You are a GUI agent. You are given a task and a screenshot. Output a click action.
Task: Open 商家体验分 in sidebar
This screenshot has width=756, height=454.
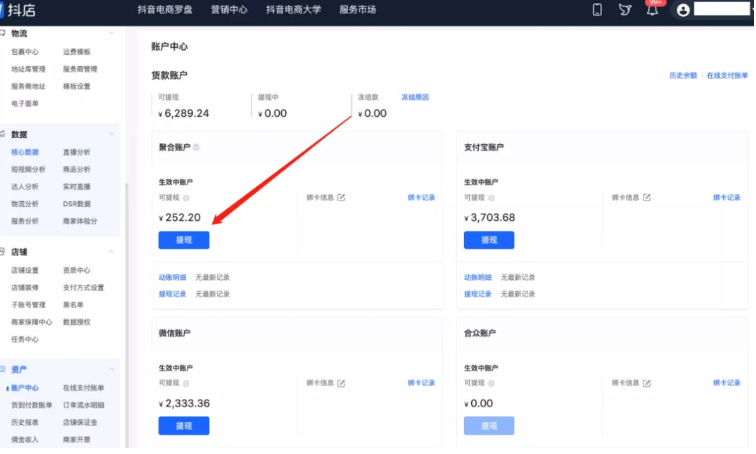(x=80, y=221)
